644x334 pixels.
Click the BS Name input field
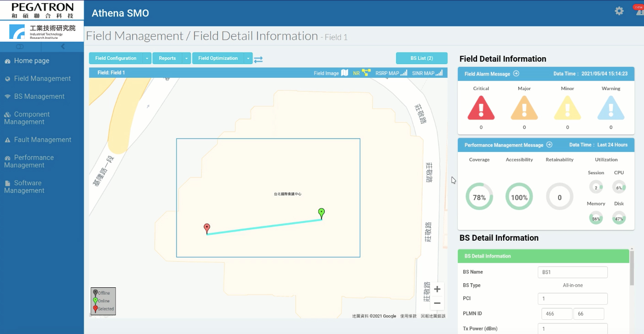click(572, 272)
